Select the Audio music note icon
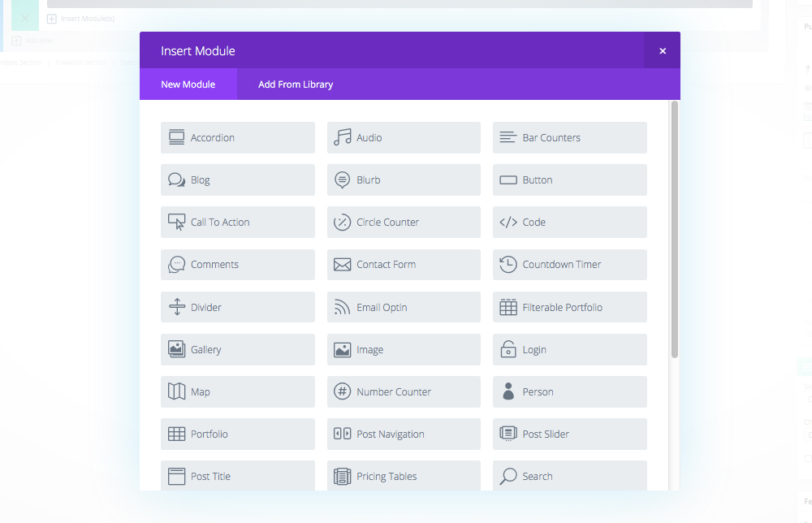Viewport: 812px width, 523px height. coord(342,137)
